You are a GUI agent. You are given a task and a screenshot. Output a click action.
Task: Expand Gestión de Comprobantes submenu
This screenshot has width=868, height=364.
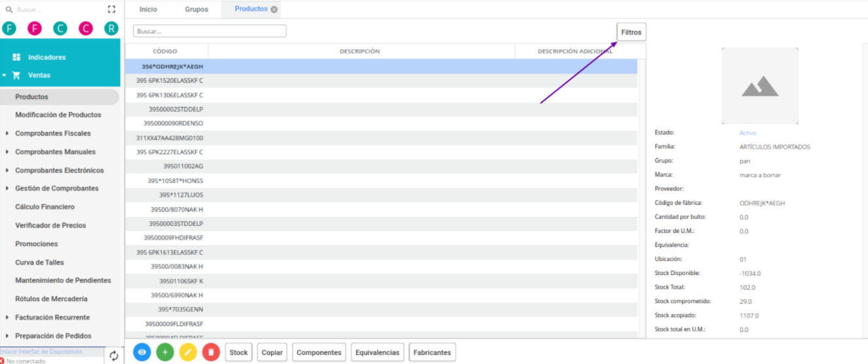point(7,188)
